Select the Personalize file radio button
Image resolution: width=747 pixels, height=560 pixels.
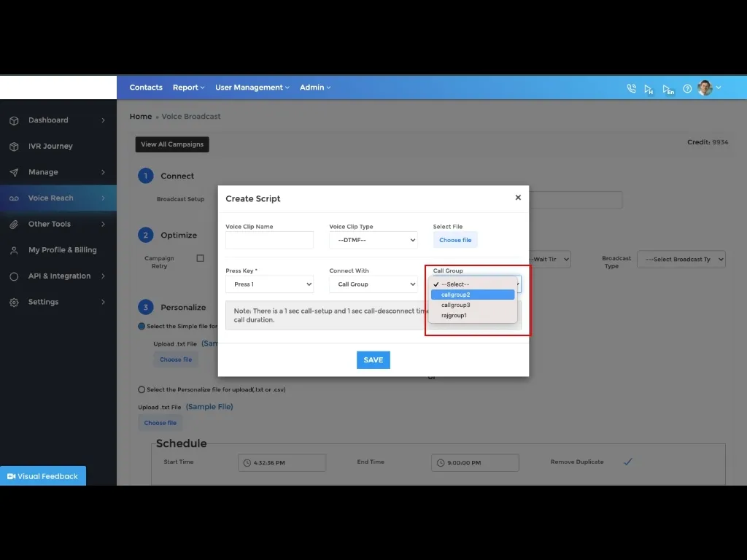coord(142,389)
